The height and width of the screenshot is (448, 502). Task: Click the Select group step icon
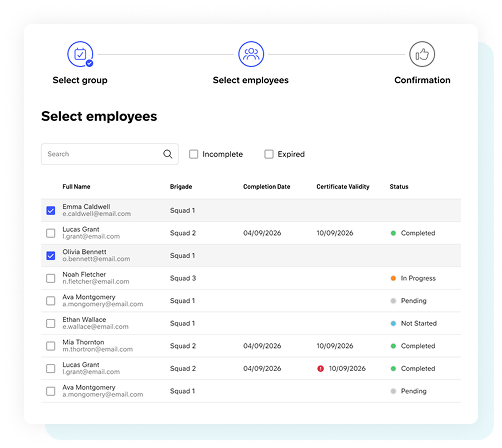(80, 54)
